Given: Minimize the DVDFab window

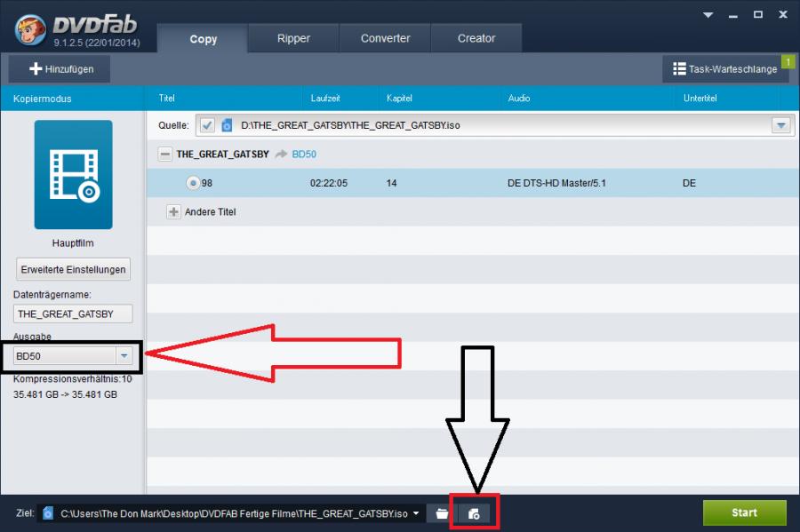Looking at the screenshot, I should (x=733, y=15).
